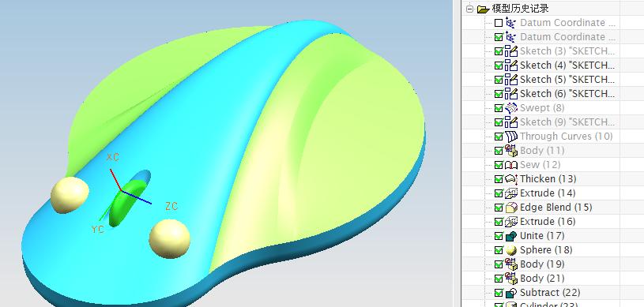Toggle the Sphere (18) checkbox
The image size is (644, 307).
point(499,250)
